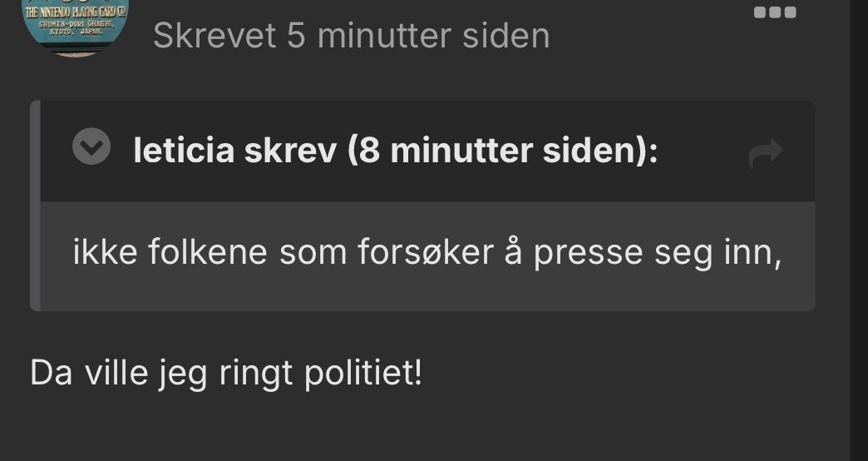This screenshot has height=461, width=868.
Task: Click the dark header bar of the quote box
Action: click(428, 151)
